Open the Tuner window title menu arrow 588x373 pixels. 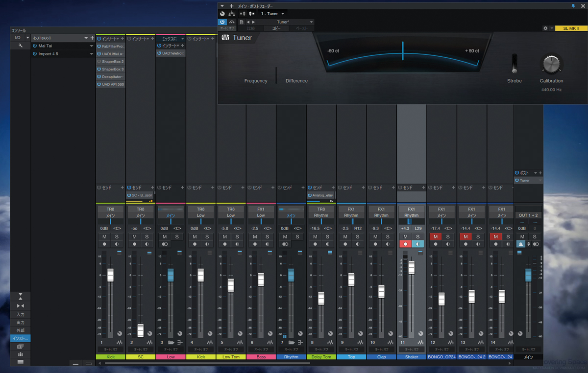pyautogui.click(x=222, y=6)
